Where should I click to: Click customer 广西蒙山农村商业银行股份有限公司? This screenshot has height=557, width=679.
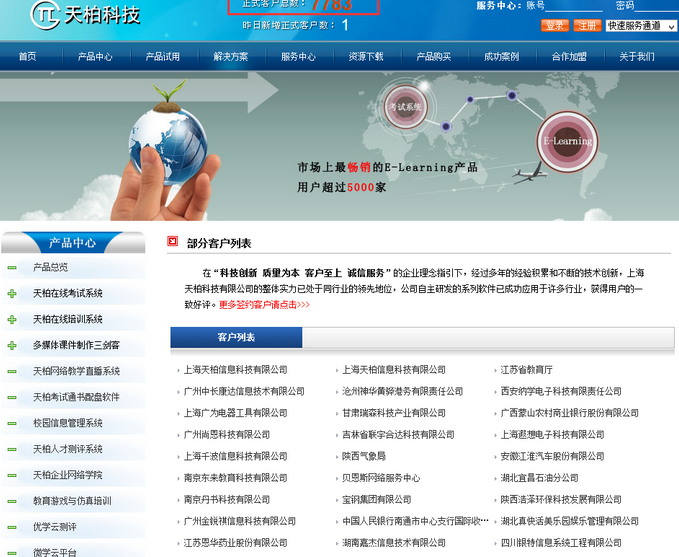(x=570, y=414)
